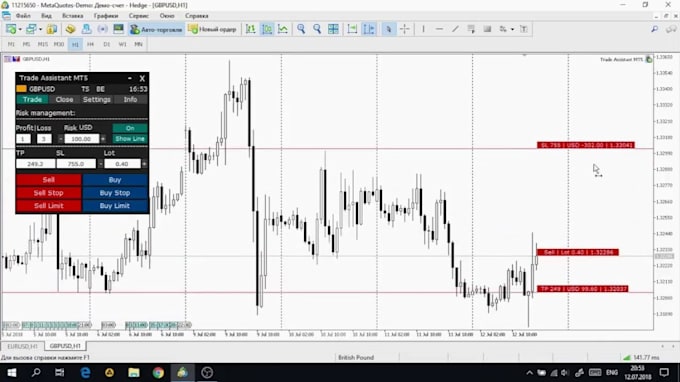Image resolution: width=680 pixels, height=382 pixels.
Task: Open the Вставка menu
Action: 72,16
